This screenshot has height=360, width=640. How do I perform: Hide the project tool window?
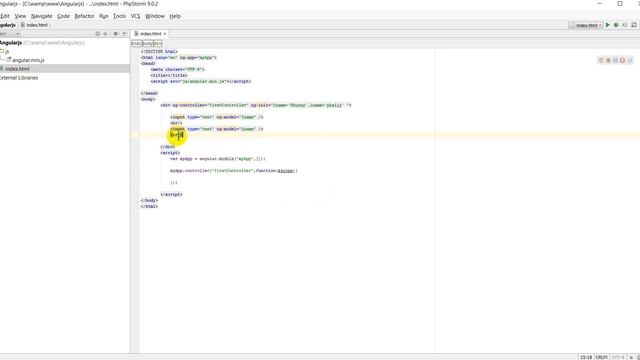tap(125, 33)
